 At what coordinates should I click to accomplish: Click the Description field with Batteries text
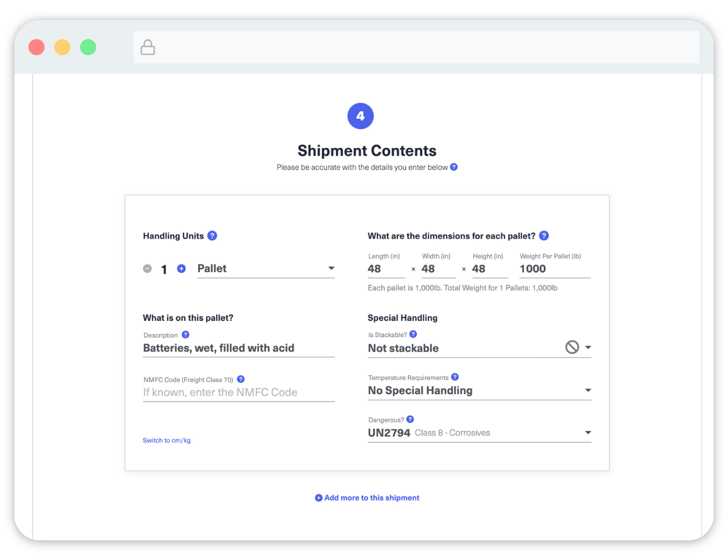click(239, 348)
